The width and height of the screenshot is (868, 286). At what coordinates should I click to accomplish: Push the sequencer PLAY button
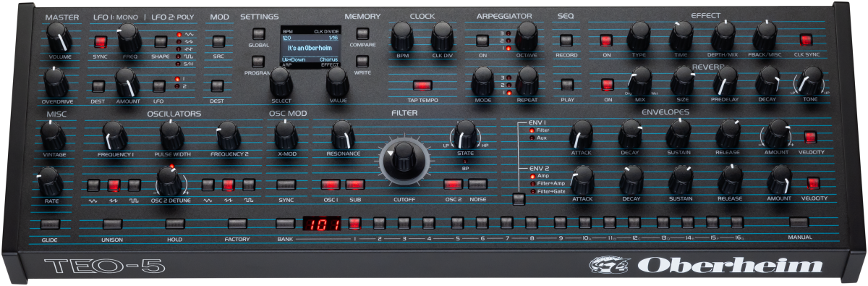(x=567, y=85)
